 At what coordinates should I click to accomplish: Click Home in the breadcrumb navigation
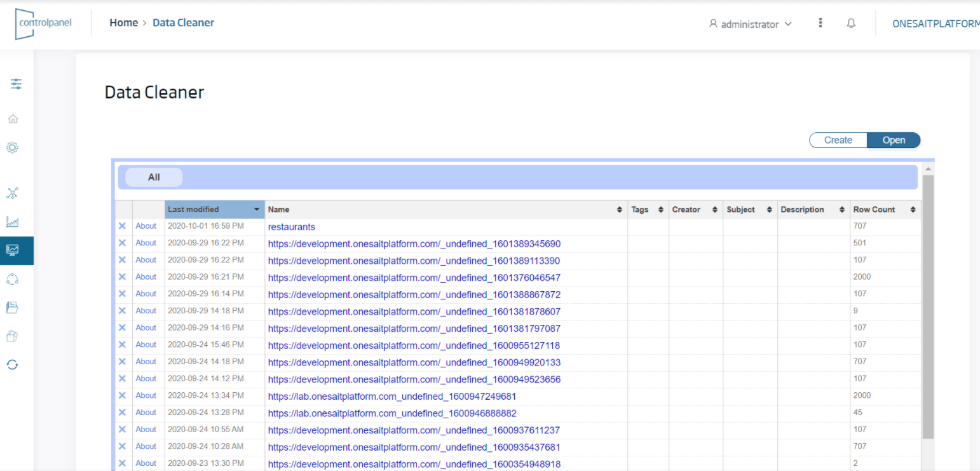[x=123, y=22]
